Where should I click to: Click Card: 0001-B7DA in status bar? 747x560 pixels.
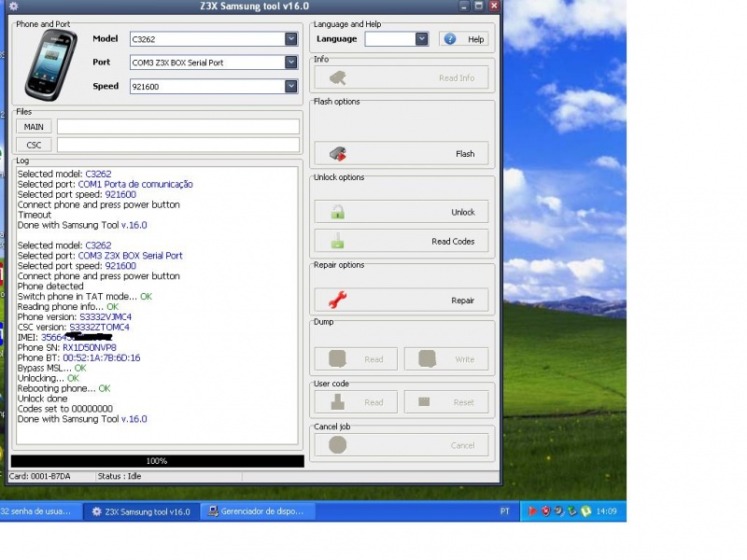tap(40, 476)
